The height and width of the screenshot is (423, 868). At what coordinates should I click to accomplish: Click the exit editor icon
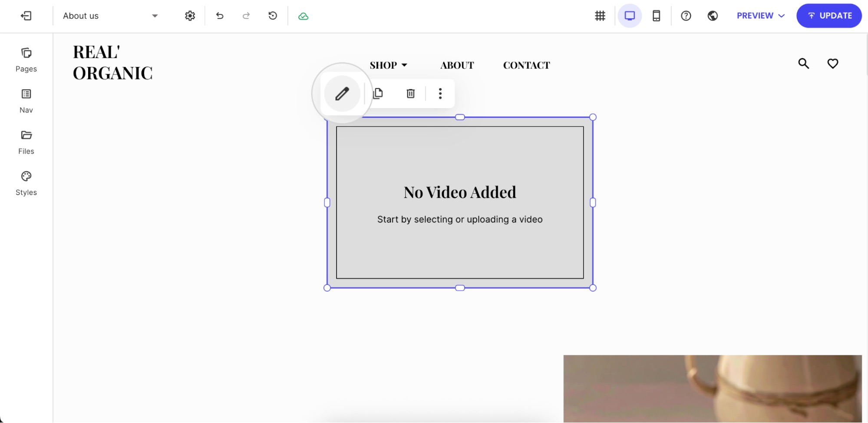coord(26,16)
